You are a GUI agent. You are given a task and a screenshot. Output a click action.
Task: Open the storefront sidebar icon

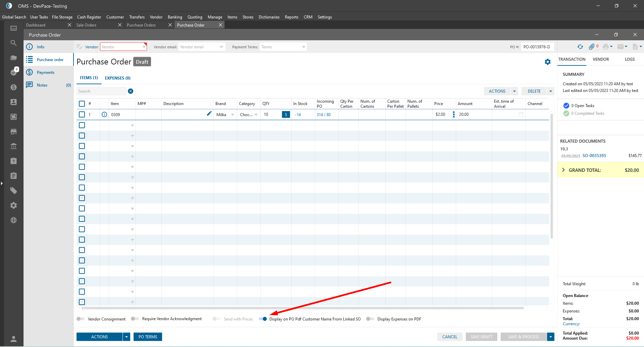(13, 132)
